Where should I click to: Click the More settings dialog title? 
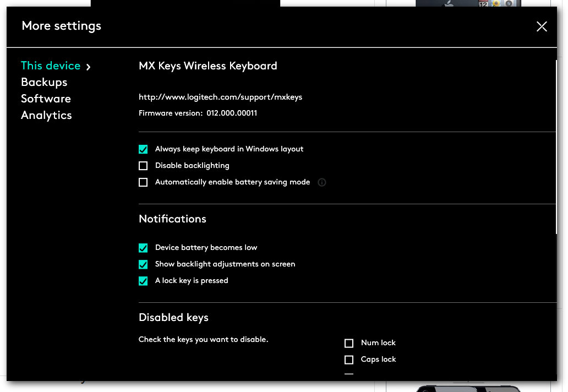(x=61, y=26)
